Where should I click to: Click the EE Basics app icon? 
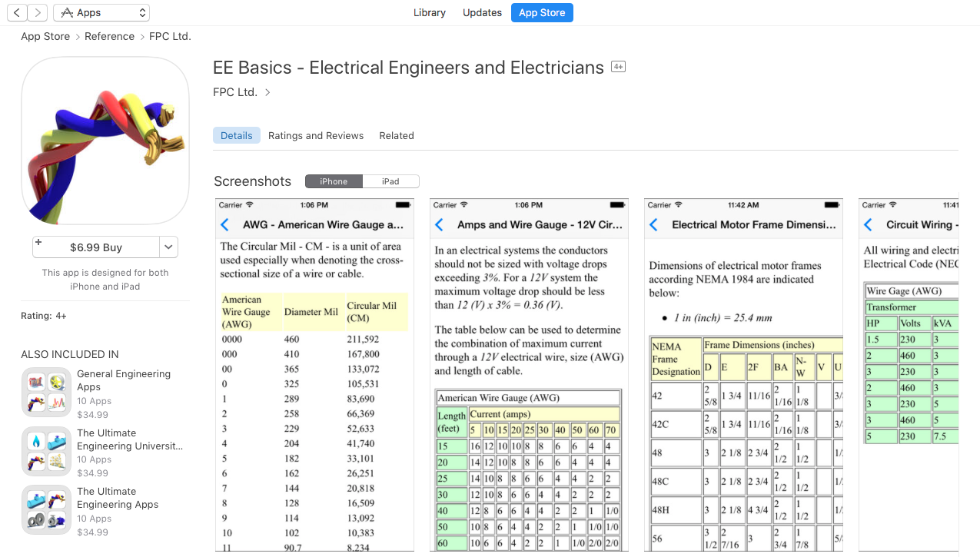pos(105,141)
